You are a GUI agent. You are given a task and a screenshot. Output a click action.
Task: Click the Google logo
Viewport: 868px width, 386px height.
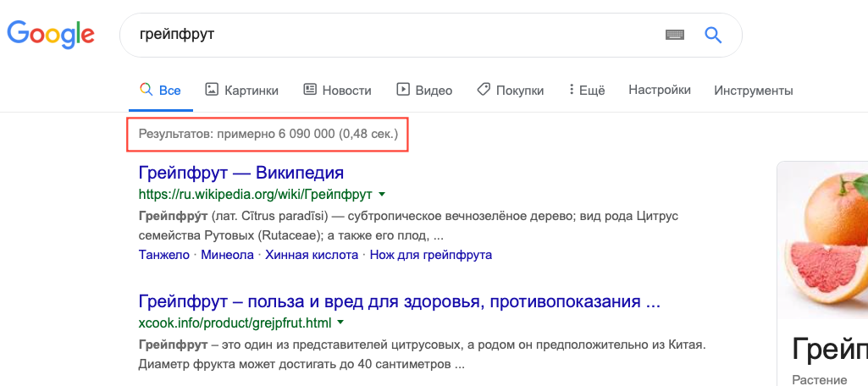[50, 35]
